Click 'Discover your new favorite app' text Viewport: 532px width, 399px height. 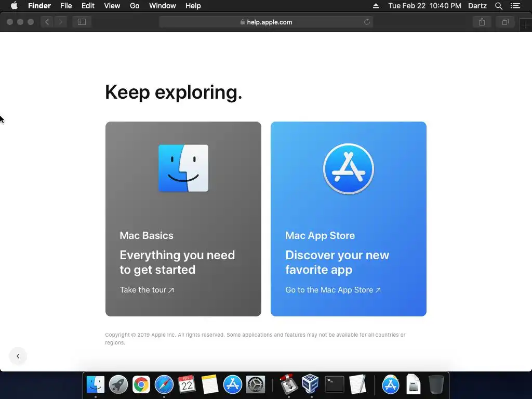(x=337, y=262)
